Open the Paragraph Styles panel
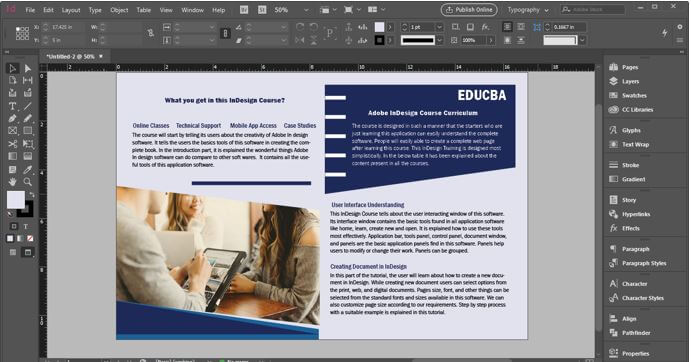Image resolution: width=691 pixels, height=362 pixels. pos(643,263)
